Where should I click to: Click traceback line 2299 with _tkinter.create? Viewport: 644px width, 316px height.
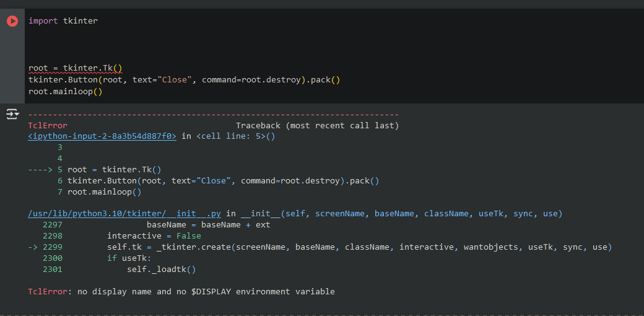pos(359,247)
